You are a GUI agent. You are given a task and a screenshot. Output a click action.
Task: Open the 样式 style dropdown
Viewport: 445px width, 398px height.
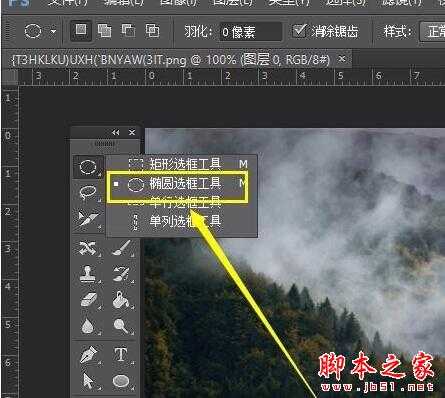[x=432, y=32]
